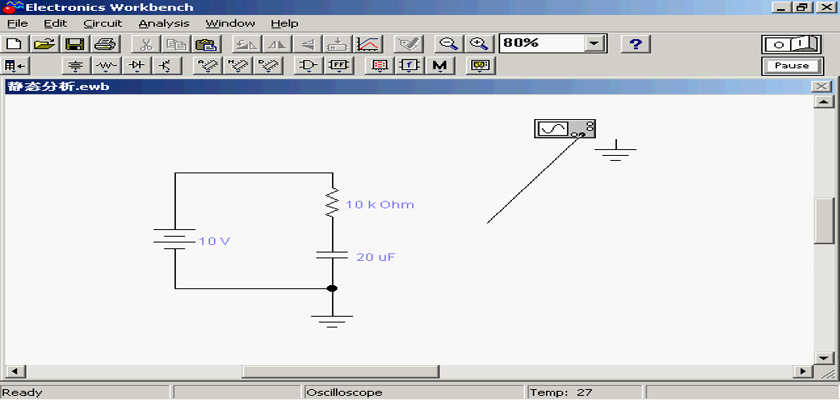Click 'Ready' in the status bar

coord(22,393)
